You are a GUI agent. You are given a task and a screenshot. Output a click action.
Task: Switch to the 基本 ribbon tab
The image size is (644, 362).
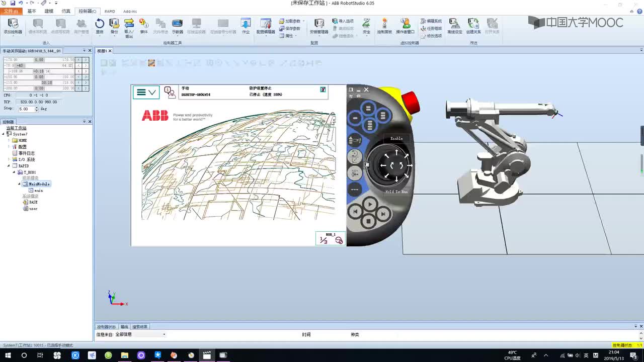(32, 11)
